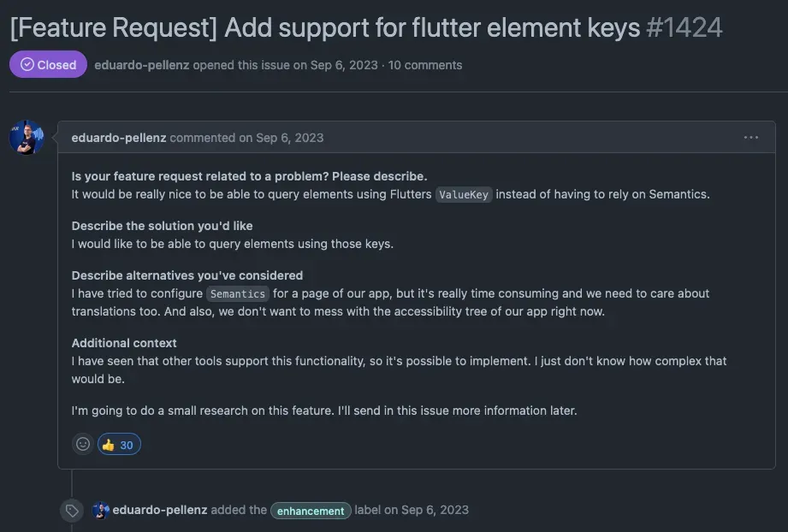Click the Feature Request issue title

tap(325, 27)
